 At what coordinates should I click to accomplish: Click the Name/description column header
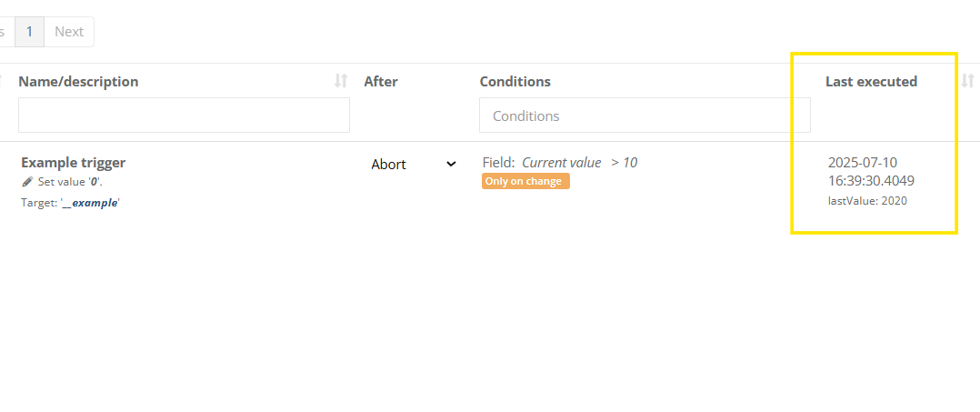tap(78, 82)
